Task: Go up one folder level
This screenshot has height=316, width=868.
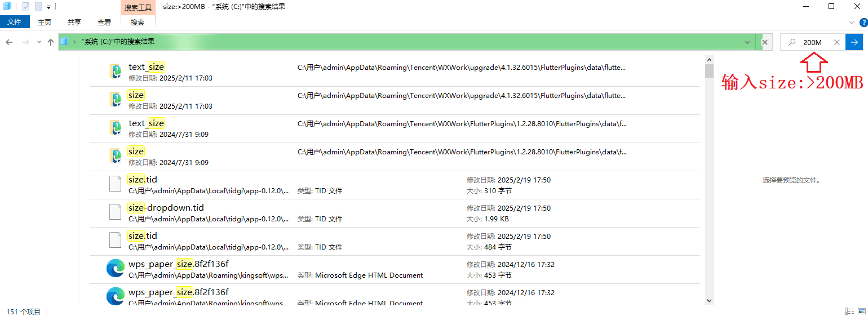Action: click(x=51, y=42)
